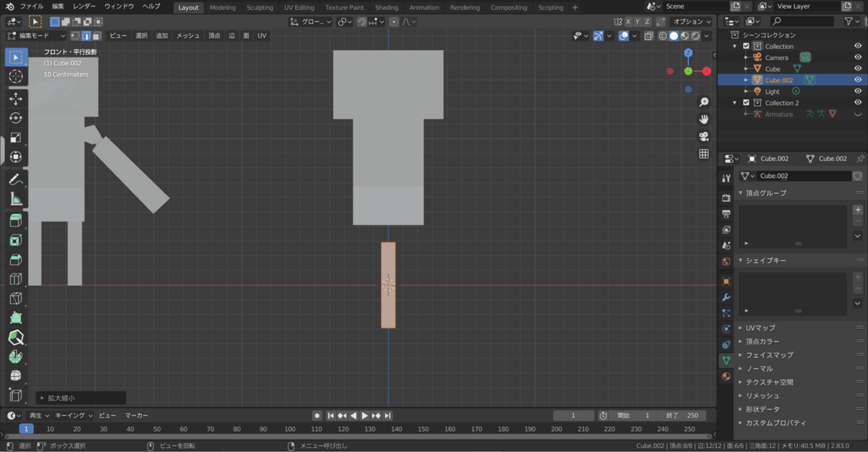
Task: Toggle camera view gizmo
Action: [x=704, y=137]
